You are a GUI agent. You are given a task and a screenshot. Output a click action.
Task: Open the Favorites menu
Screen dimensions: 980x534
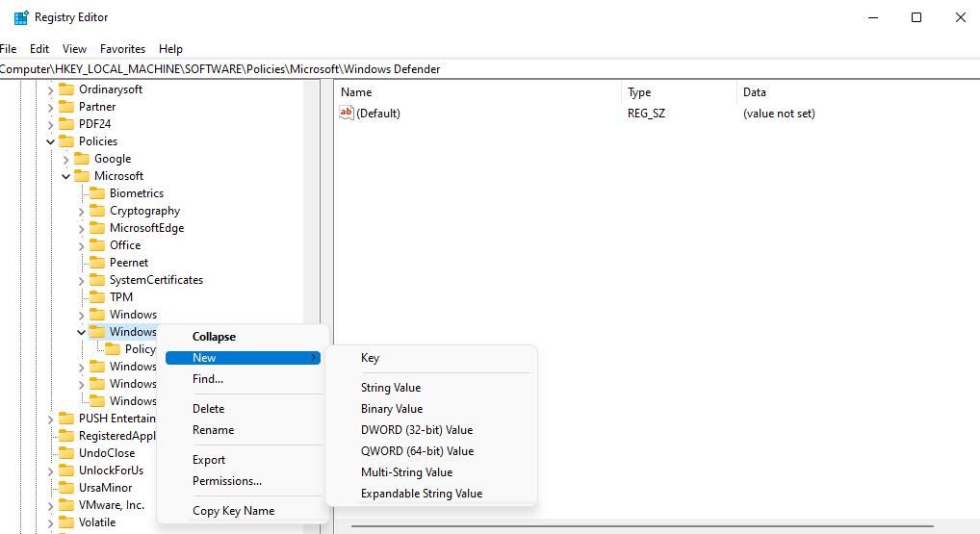(122, 49)
